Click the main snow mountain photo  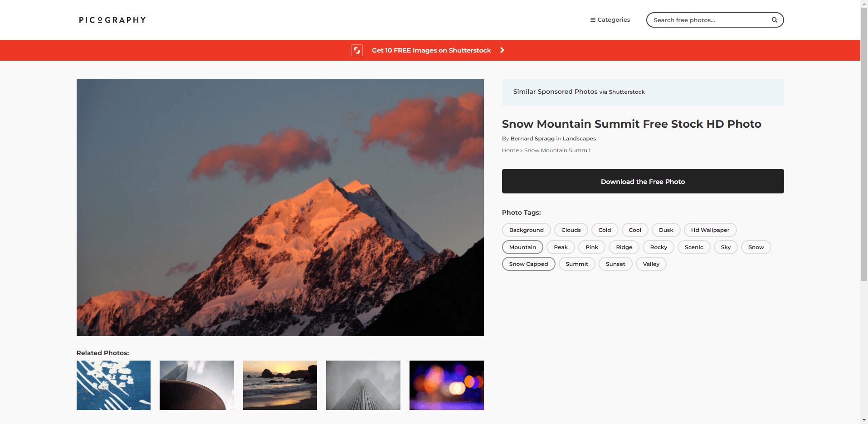tap(280, 207)
